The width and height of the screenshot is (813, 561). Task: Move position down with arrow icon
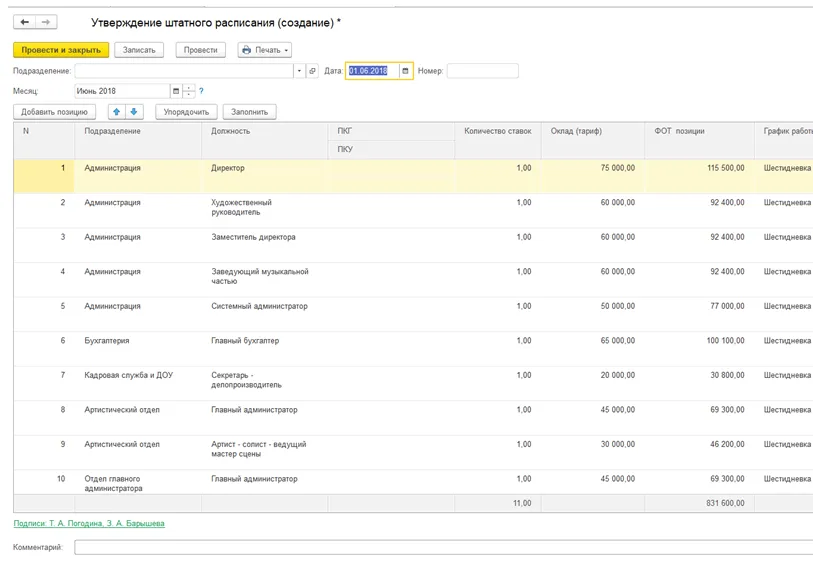pyautogui.click(x=134, y=112)
